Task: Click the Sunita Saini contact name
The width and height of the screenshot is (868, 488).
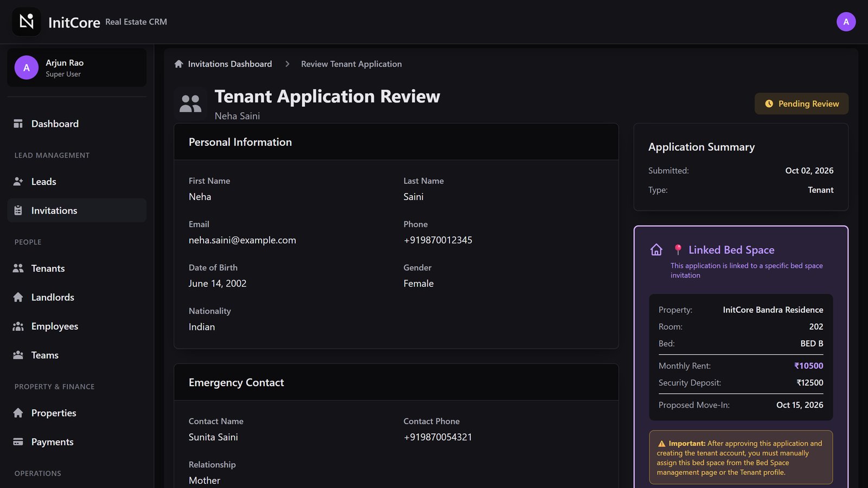Action: (x=213, y=437)
